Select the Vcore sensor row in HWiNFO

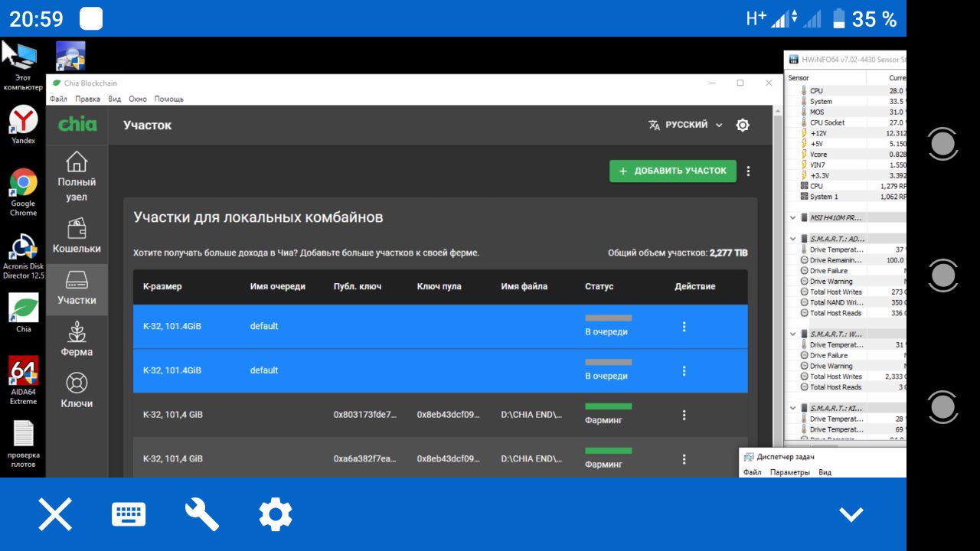coord(847,155)
